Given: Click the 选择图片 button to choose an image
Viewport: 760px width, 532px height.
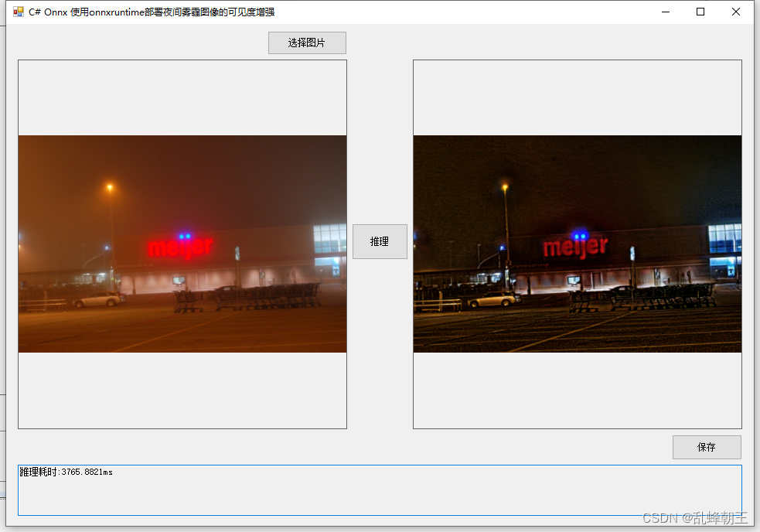Looking at the screenshot, I should click(306, 43).
